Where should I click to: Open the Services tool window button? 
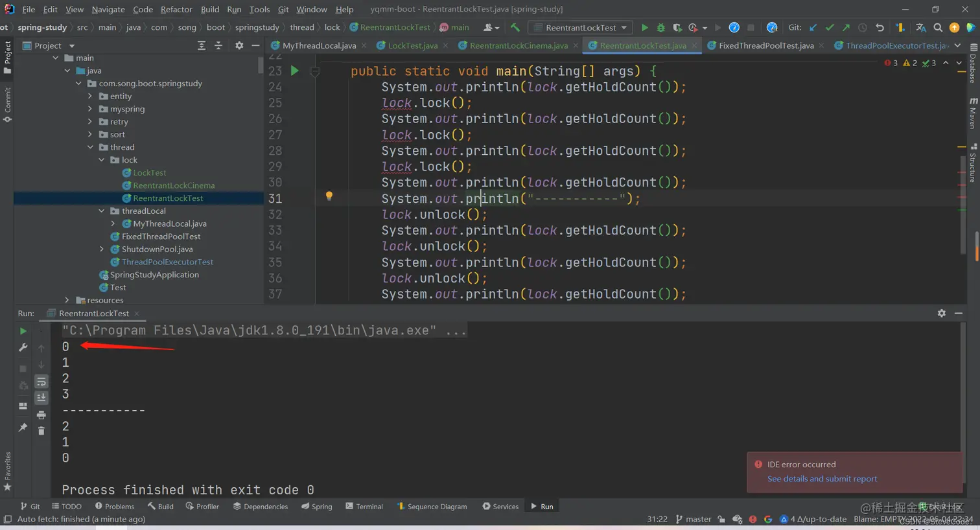[x=500, y=507]
